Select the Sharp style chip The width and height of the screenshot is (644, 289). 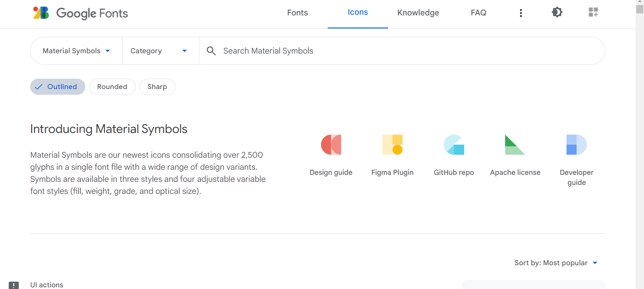click(157, 87)
